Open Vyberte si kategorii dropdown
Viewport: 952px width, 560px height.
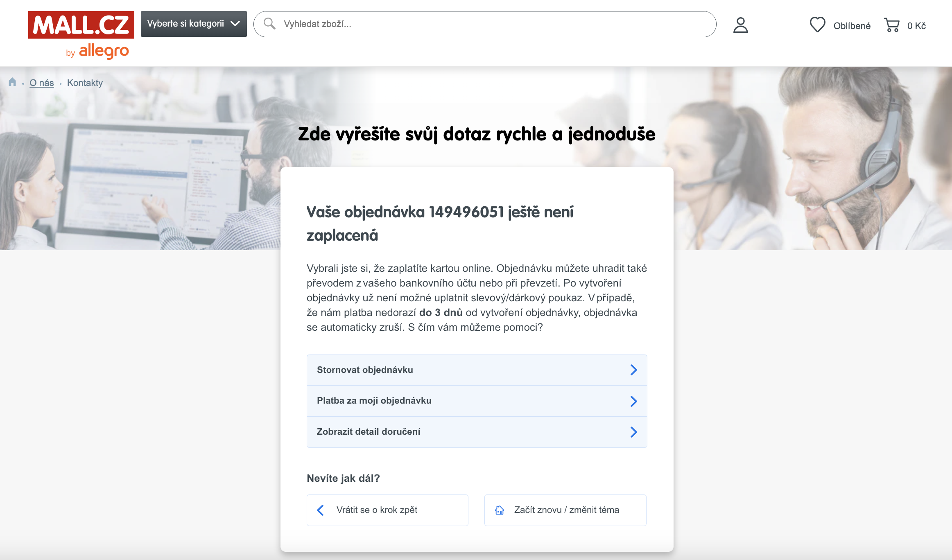coord(194,24)
